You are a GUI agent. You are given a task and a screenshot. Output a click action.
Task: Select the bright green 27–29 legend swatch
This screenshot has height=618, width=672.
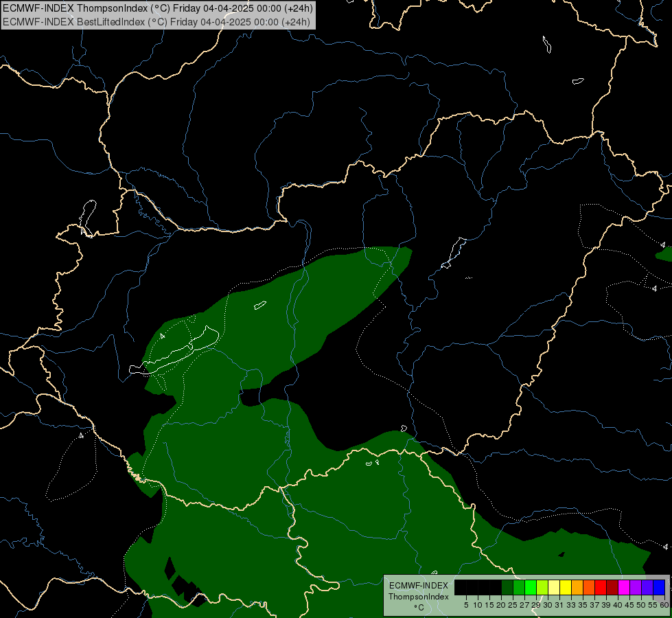pos(531,587)
